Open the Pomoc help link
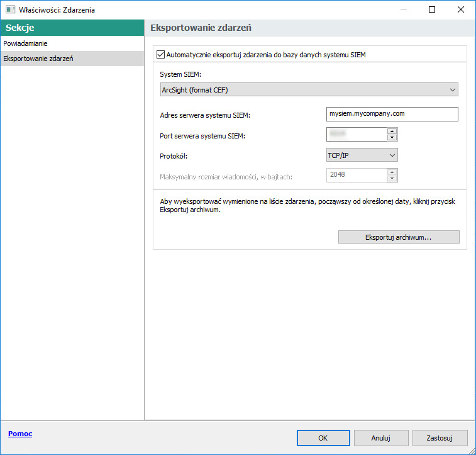This screenshot has height=455, width=476. click(20, 434)
